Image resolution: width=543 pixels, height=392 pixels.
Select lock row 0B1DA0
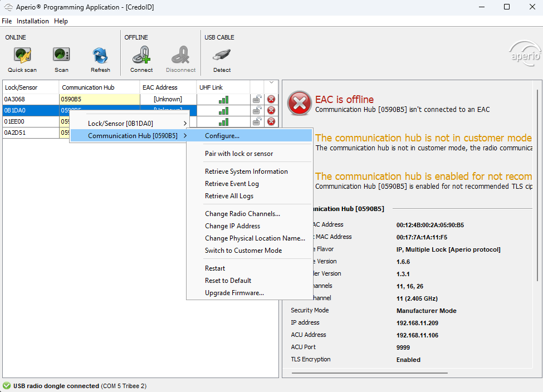coord(31,110)
